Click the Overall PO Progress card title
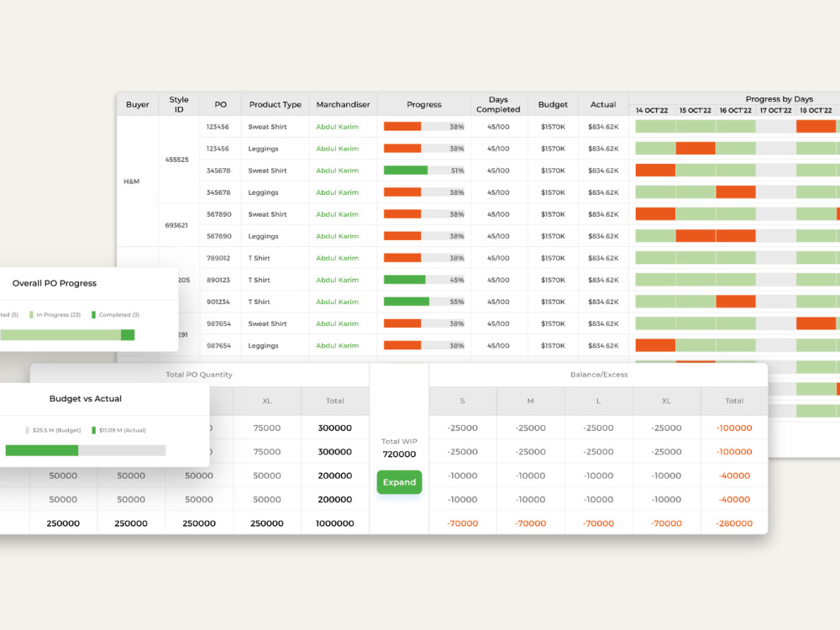 (55, 283)
